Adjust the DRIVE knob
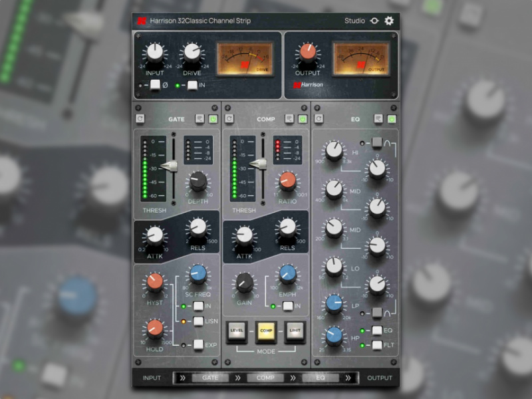The height and width of the screenshot is (399, 532). [192, 53]
